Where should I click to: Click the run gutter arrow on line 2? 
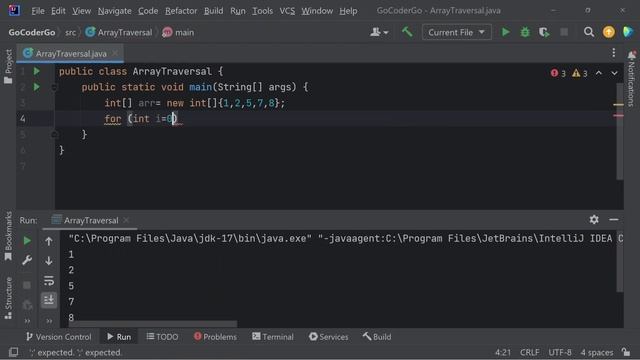pos(37,87)
